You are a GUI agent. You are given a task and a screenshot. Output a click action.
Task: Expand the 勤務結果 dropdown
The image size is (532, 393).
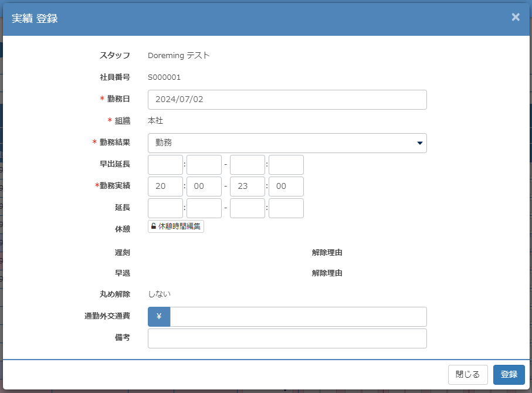[x=287, y=143]
